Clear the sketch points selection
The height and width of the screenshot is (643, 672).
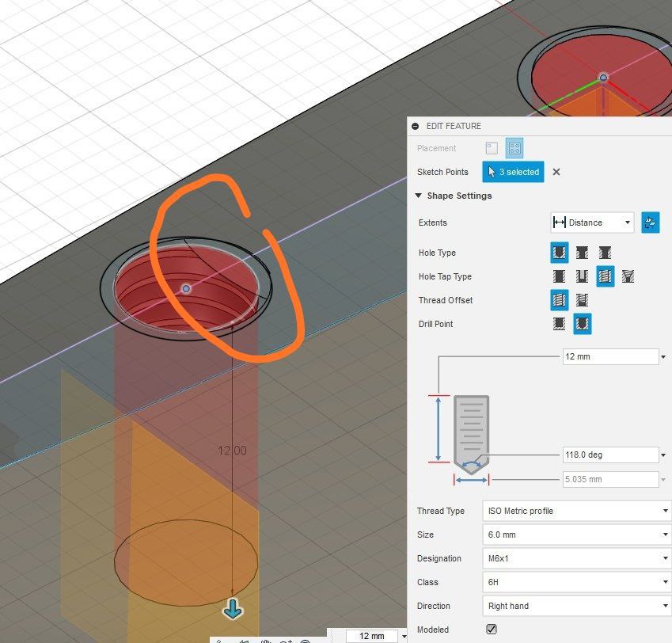point(556,172)
